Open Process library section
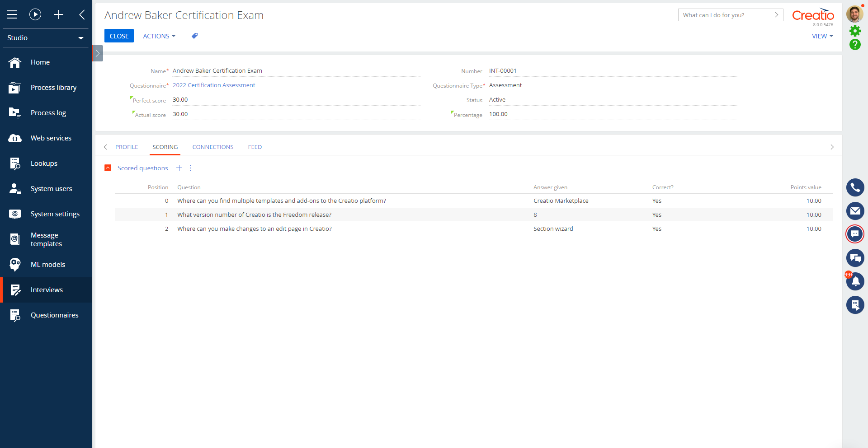The image size is (868, 448). point(46,88)
